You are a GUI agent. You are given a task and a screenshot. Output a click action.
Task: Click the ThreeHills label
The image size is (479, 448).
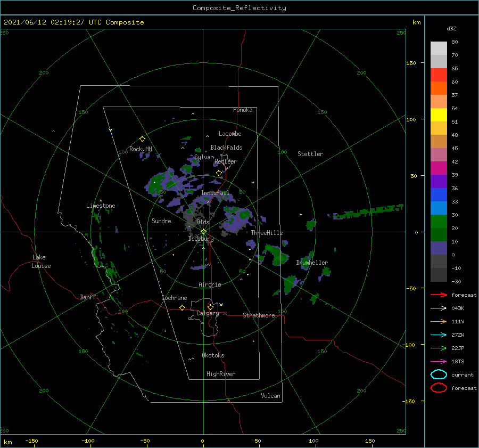[267, 233]
